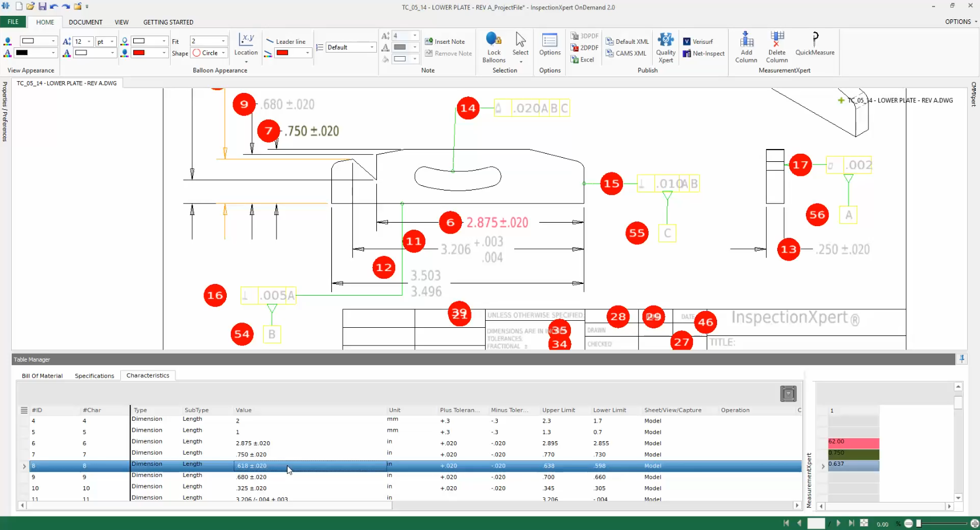Pin the Table Manager panel

point(961,359)
